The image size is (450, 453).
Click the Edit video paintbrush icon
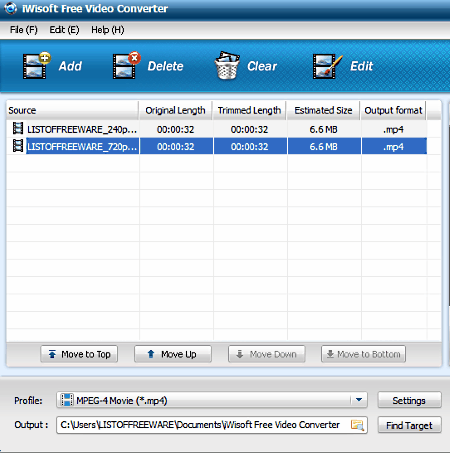click(x=328, y=66)
